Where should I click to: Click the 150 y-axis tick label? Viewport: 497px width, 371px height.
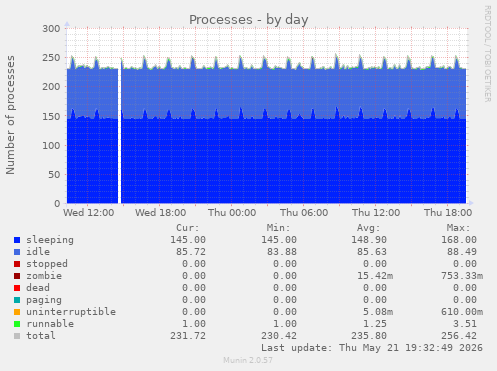pos(51,116)
